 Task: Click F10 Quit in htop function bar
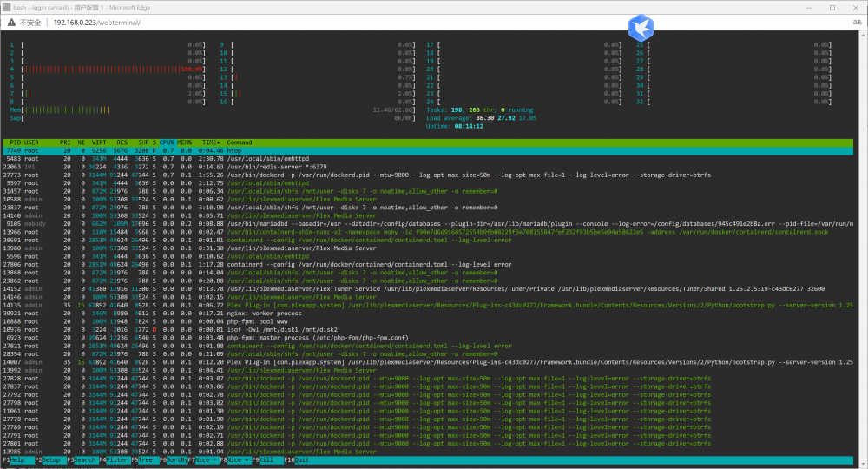click(297, 460)
